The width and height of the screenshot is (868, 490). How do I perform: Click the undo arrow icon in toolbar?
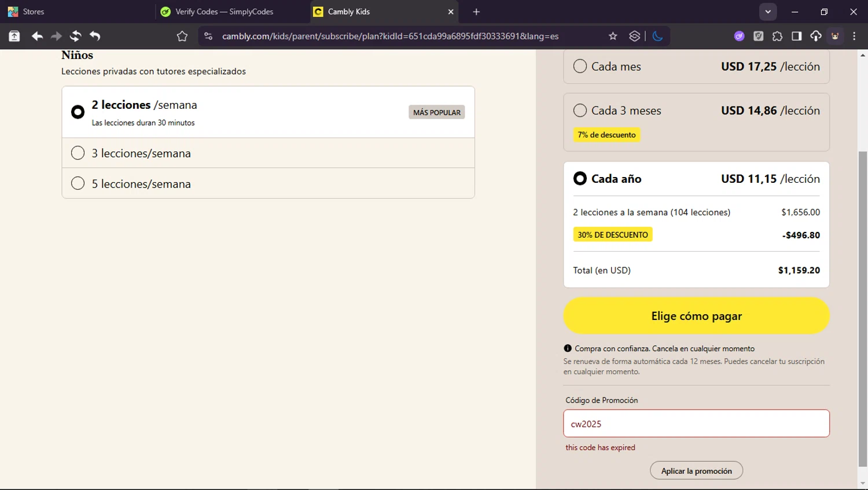[95, 36]
